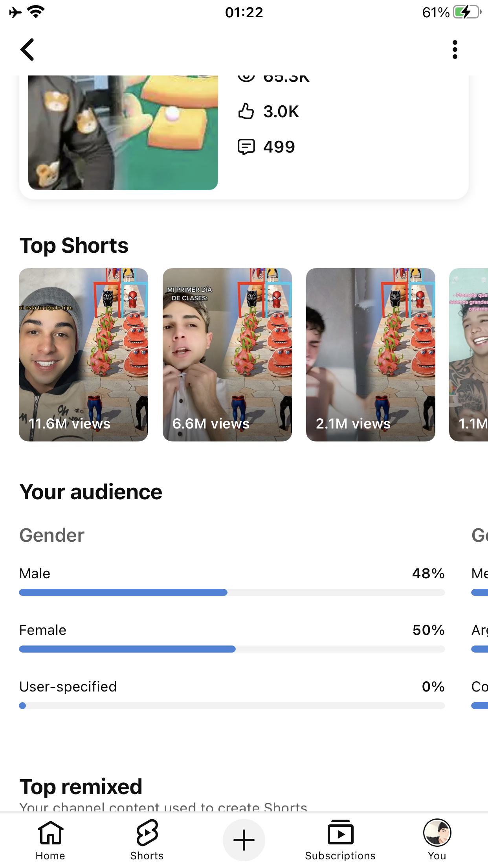488x868 pixels.
Task: Open the partially visible 1.1M views Short
Action: (469, 355)
